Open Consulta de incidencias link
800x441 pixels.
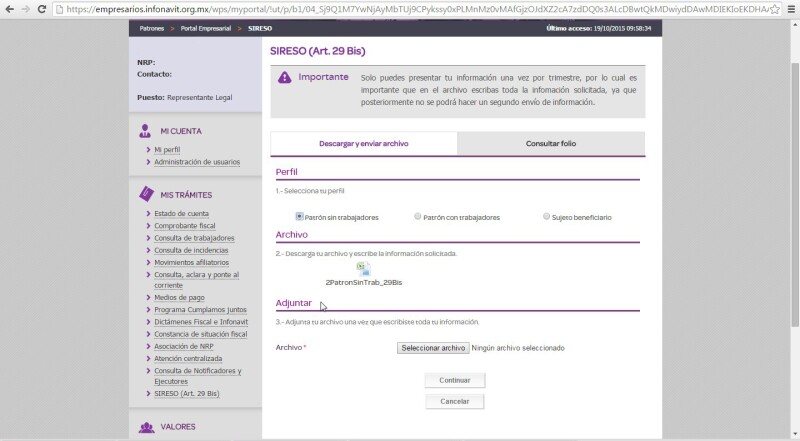[x=191, y=250]
